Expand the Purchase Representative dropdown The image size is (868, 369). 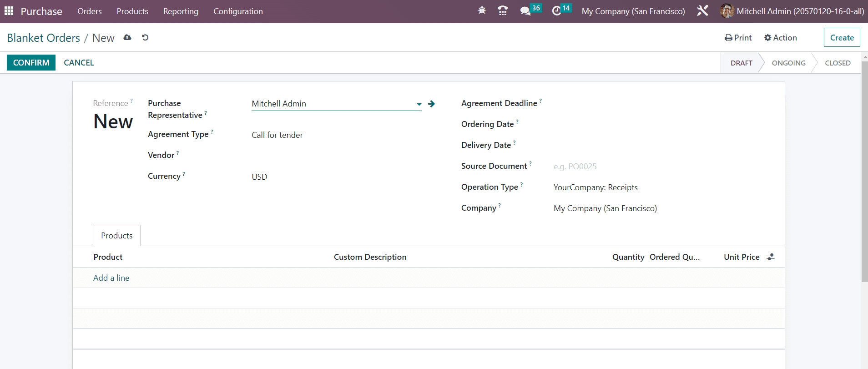click(419, 104)
